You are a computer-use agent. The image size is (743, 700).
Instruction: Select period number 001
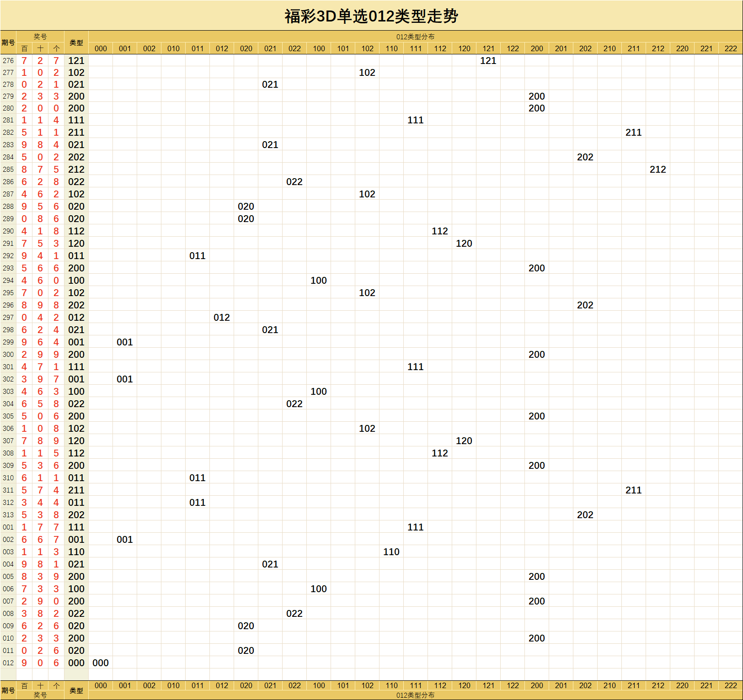click(8, 527)
